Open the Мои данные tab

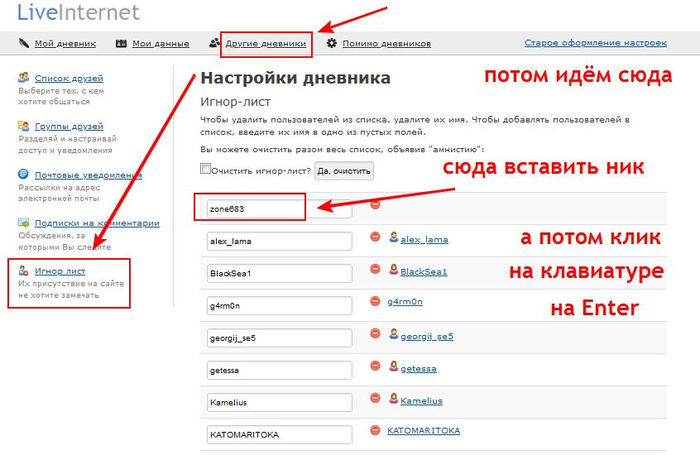(x=161, y=43)
